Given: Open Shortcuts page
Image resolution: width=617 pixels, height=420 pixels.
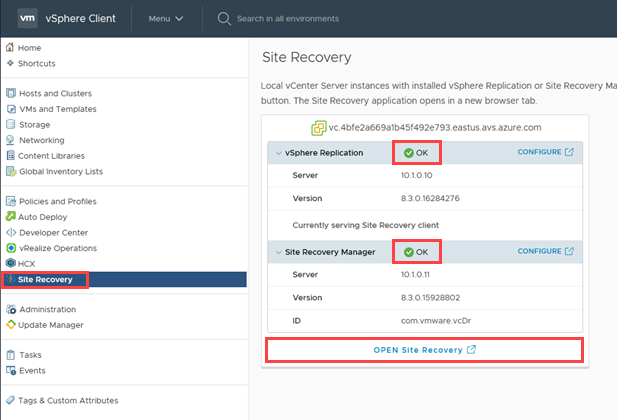Looking at the screenshot, I should click(37, 63).
